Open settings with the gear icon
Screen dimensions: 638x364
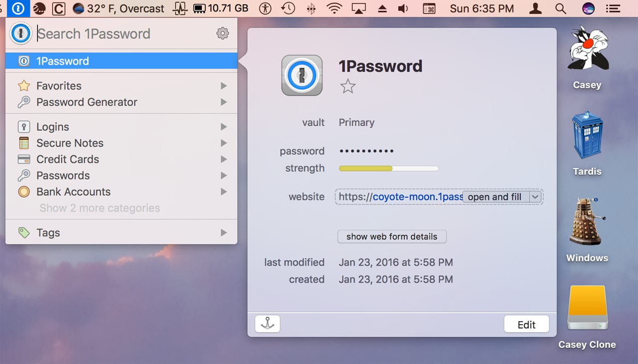[x=222, y=33]
